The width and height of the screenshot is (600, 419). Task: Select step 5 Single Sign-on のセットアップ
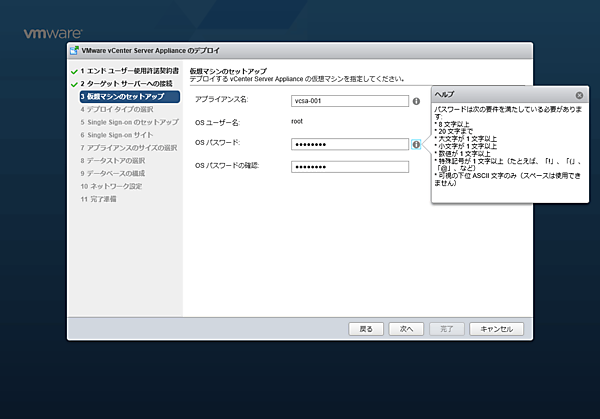click(130, 122)
